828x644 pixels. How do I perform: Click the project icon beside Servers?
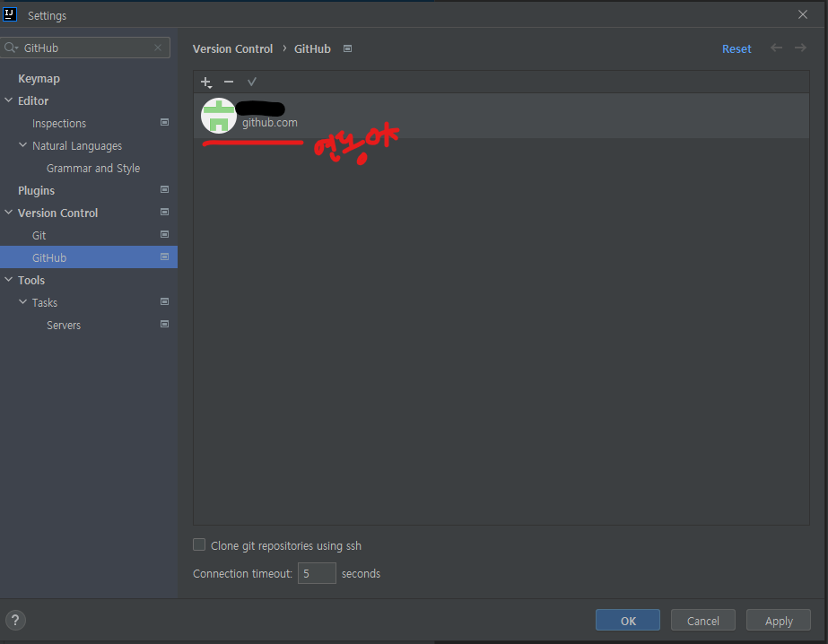(x=165, y=324)
